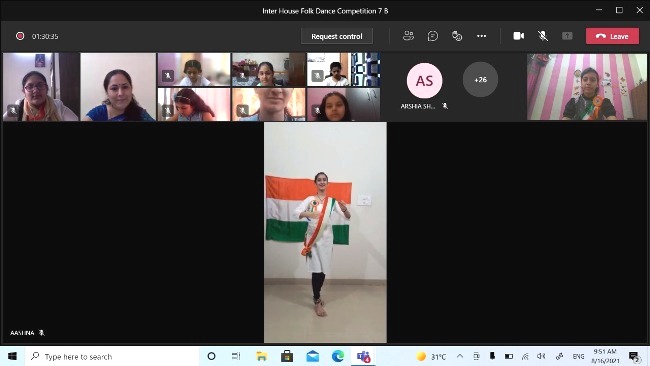Image resolution: width=650 pixels, height=366 pixels.
Task: Open the notification action center icon
Action: pos(634,356)
